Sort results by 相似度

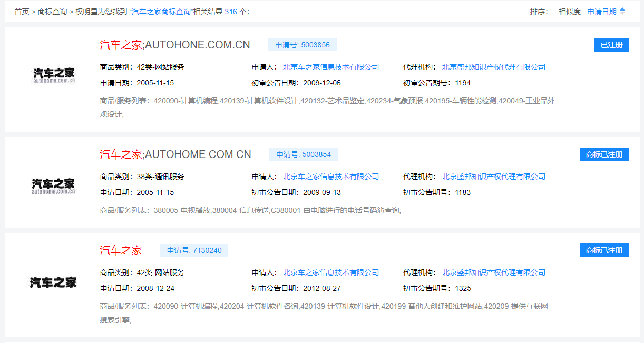(x=570, y=12)
